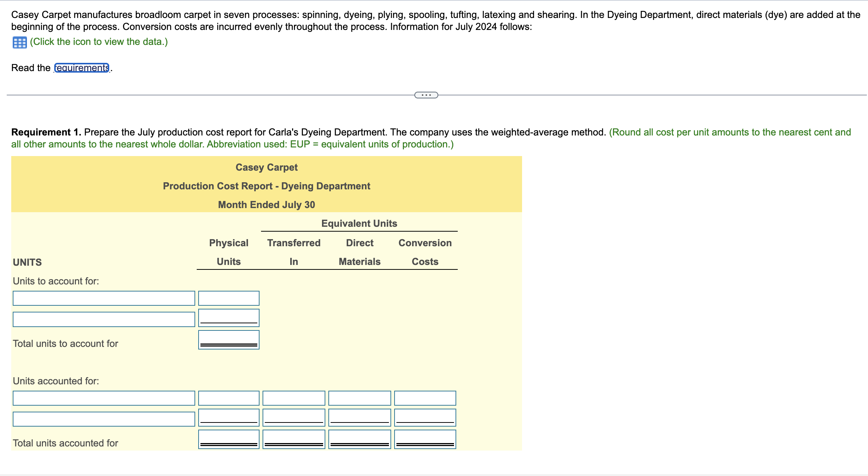Select the Transferred In cell under Units accounted for
The image size is (868, 476).
(294, 398)
